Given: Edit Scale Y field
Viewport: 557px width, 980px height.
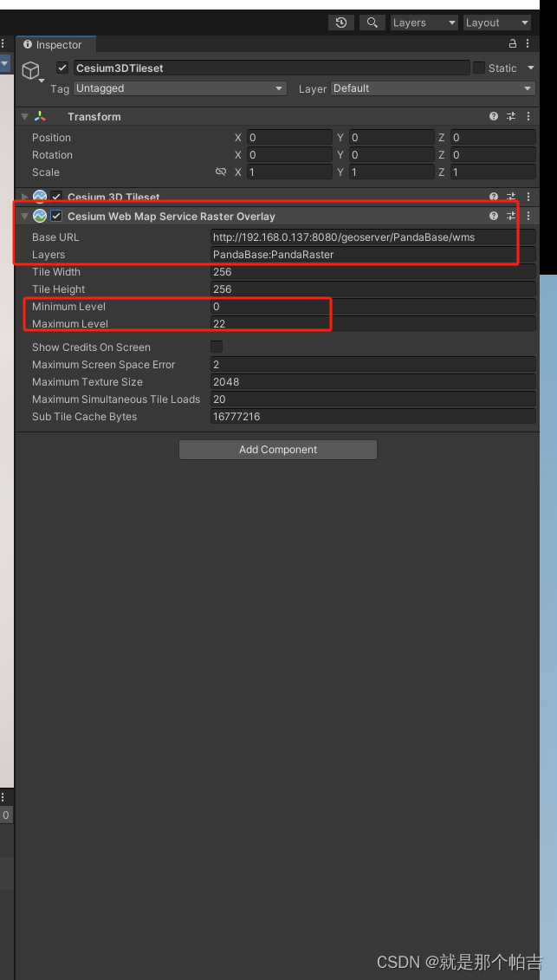Looking at the screenshot, I should 392,172.
